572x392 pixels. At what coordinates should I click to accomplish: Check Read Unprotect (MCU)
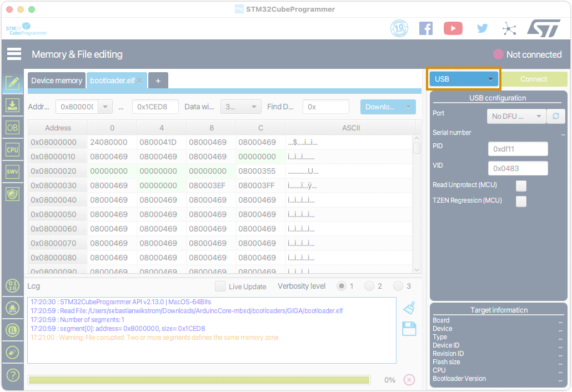pos(521,185)
